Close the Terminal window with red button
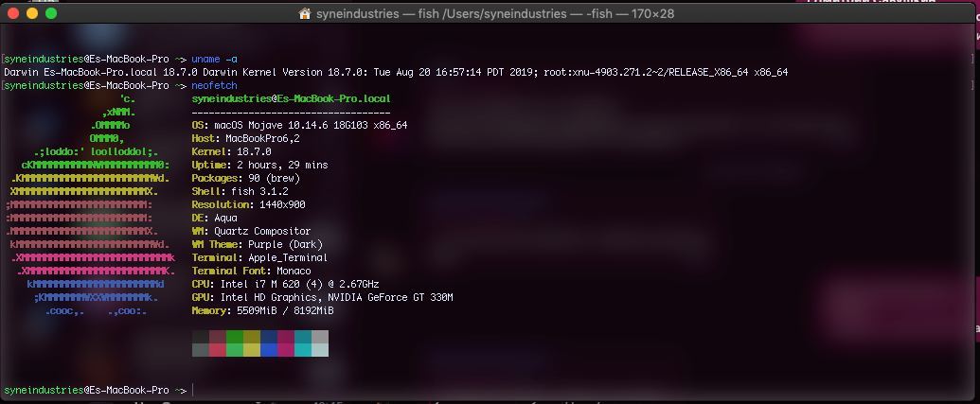 coord(12,13)
